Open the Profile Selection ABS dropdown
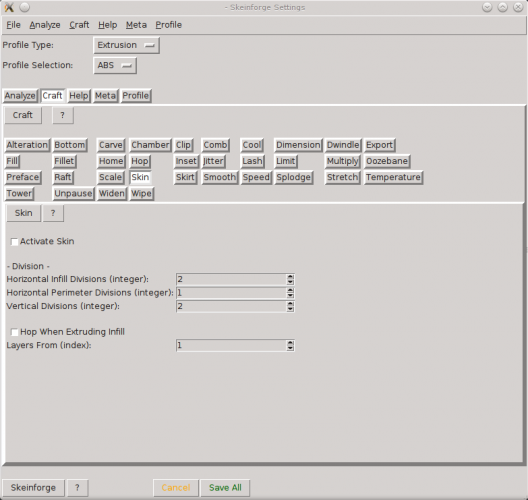Image resolution: width=528 pixels, height=500 pixels. tap(115, 66)
